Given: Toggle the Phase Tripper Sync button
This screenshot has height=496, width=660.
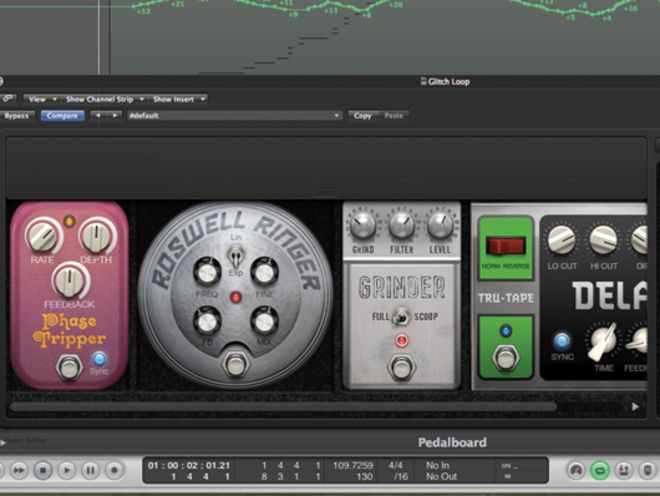Looking at the screenshot, I should 99,359.
